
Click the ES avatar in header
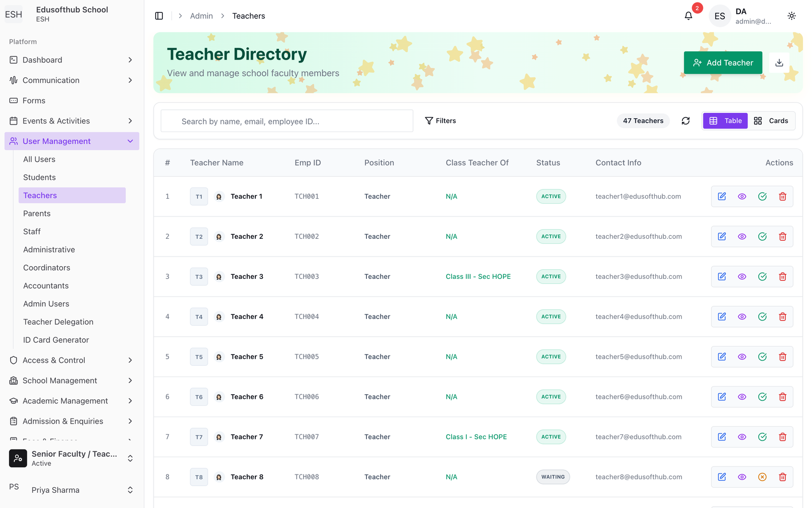tap(720, 16)
